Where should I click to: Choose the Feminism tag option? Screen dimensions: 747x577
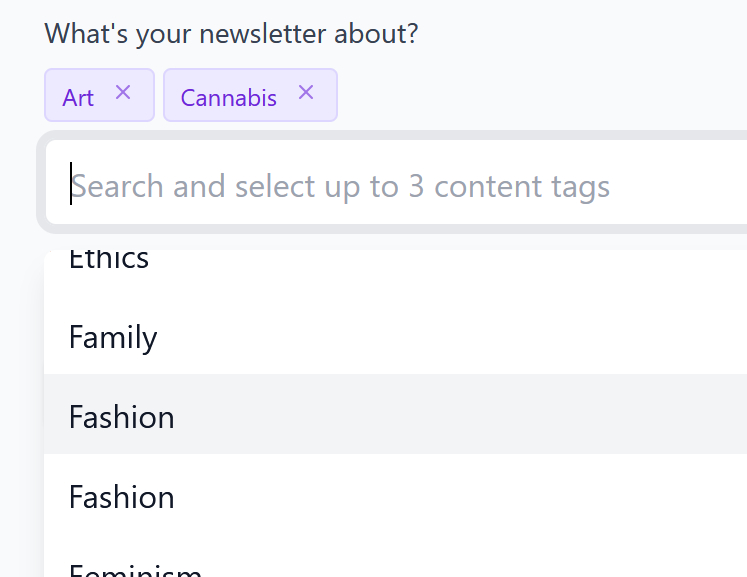tap(135, 570)
